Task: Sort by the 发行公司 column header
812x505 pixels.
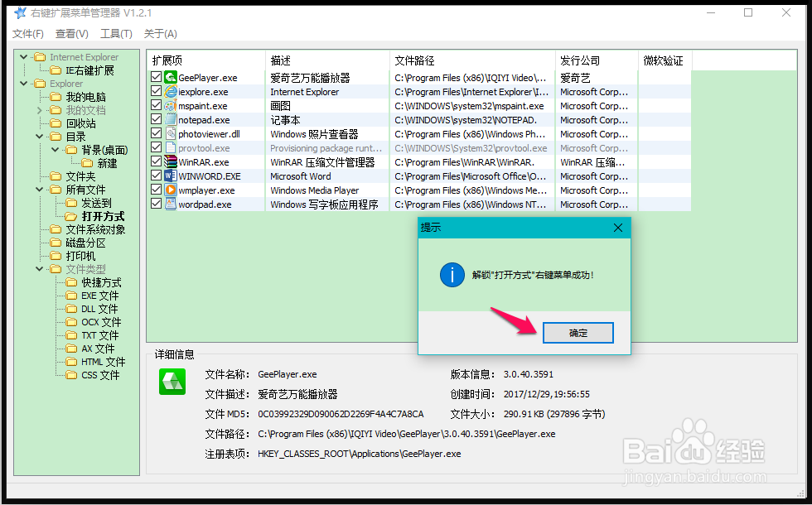Action: (x=597, y=60)
